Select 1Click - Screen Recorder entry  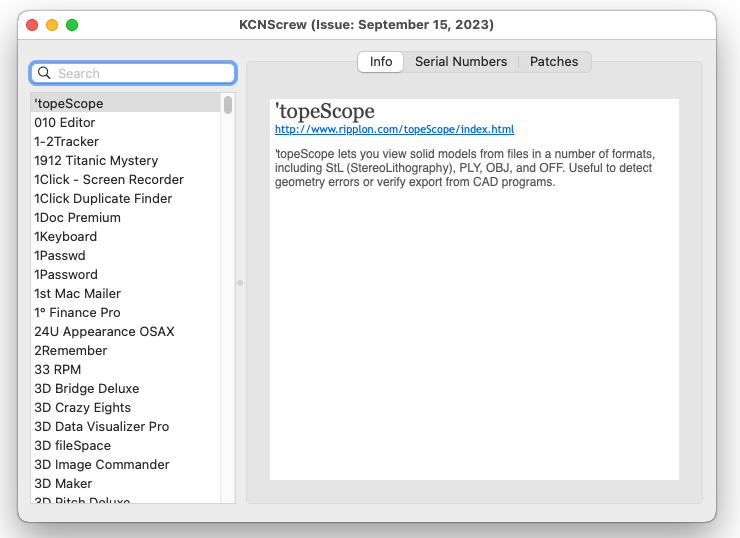pyautogui.click(x=126, y=179)
